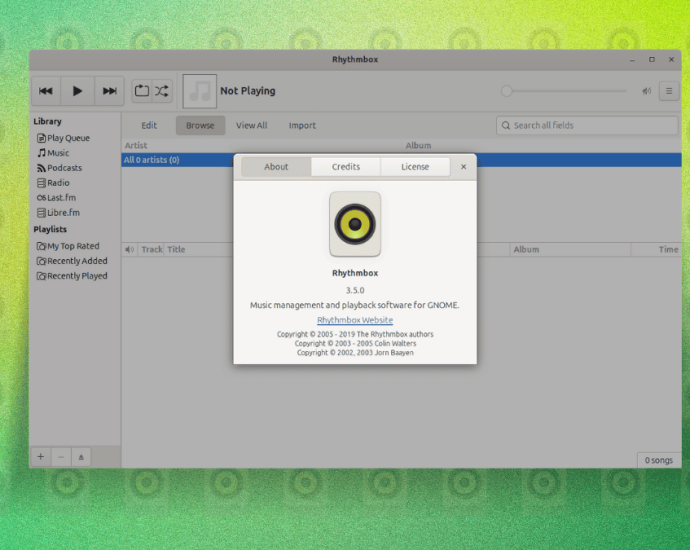The height and width of the screenshot is (550, 690).
Task: Click the Radio icon
Action: 41,183
